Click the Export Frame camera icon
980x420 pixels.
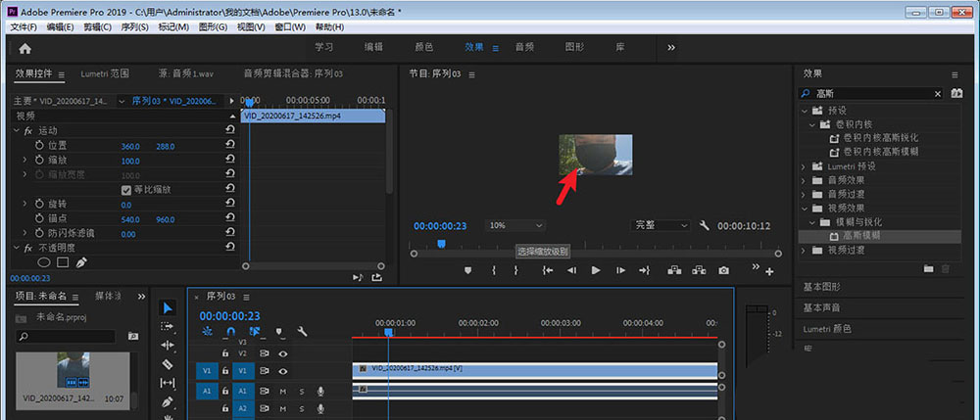(x=723, y=271)
